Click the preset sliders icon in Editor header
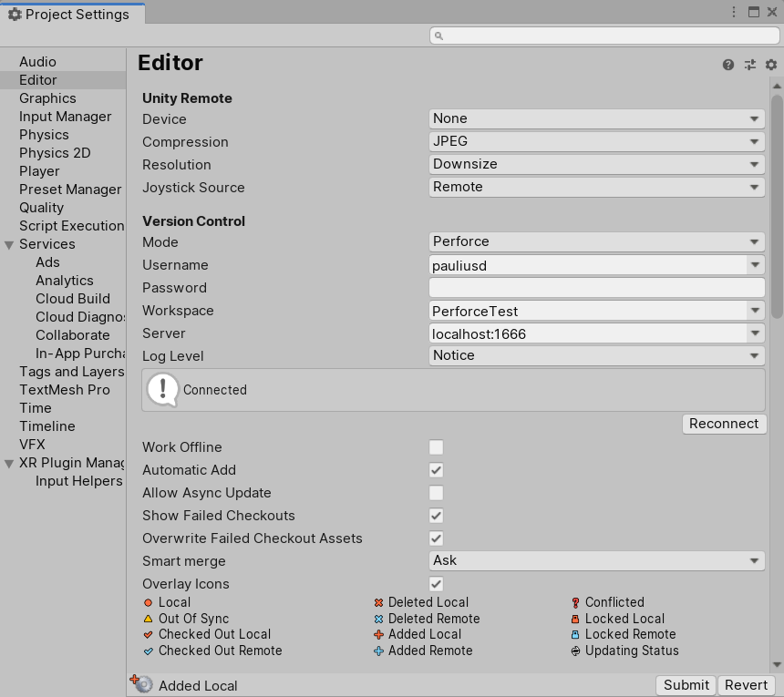The width and height of the screenshot is (784, 697). pos(749,65)
